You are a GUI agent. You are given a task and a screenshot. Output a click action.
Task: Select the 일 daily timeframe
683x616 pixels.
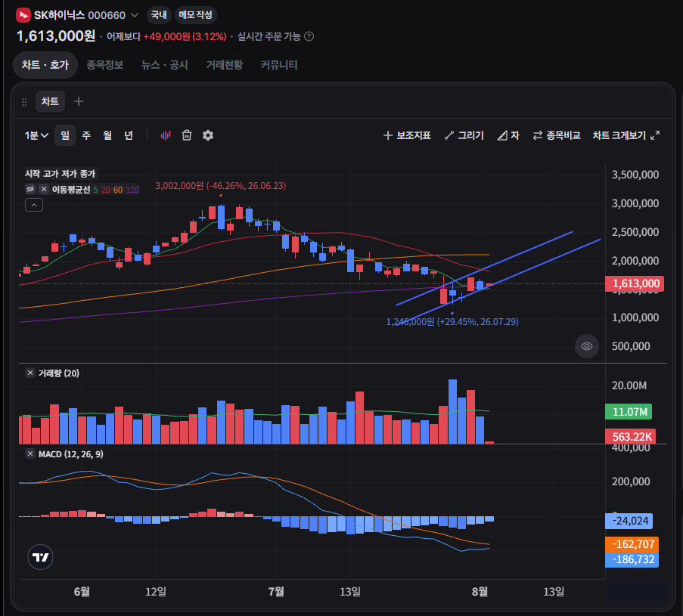pyautogui.click(x=65, y=135)
